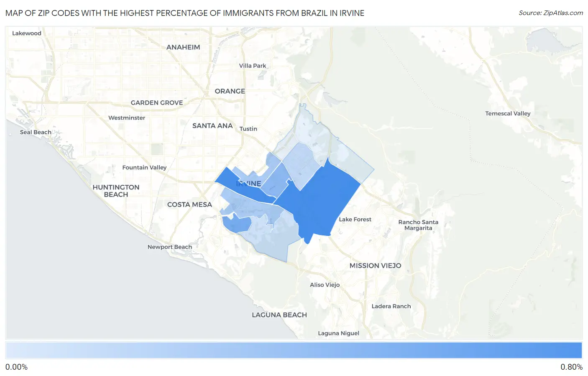Viewport: 588px width, 376px height.
Task: Click the Westminster label
Action: pos(127,118)
